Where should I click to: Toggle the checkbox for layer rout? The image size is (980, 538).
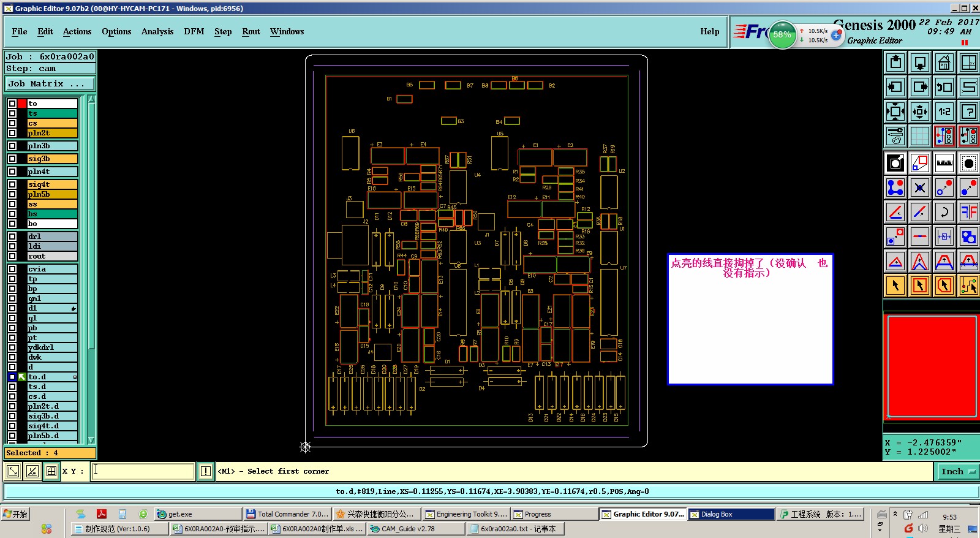[12, 256]
